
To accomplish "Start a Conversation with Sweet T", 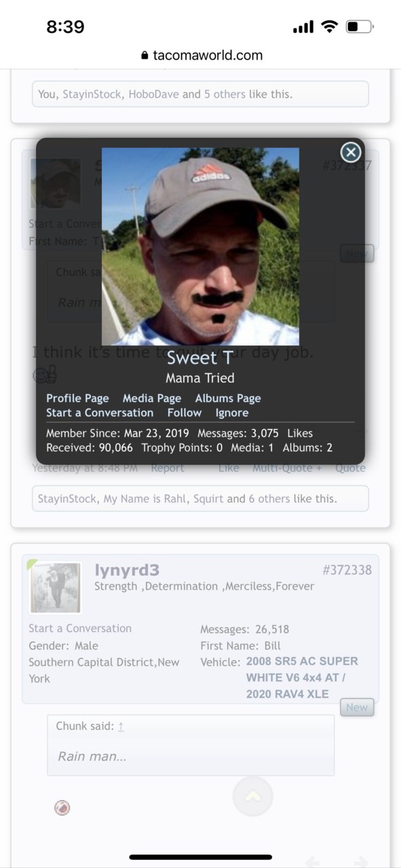I will 100,413.
